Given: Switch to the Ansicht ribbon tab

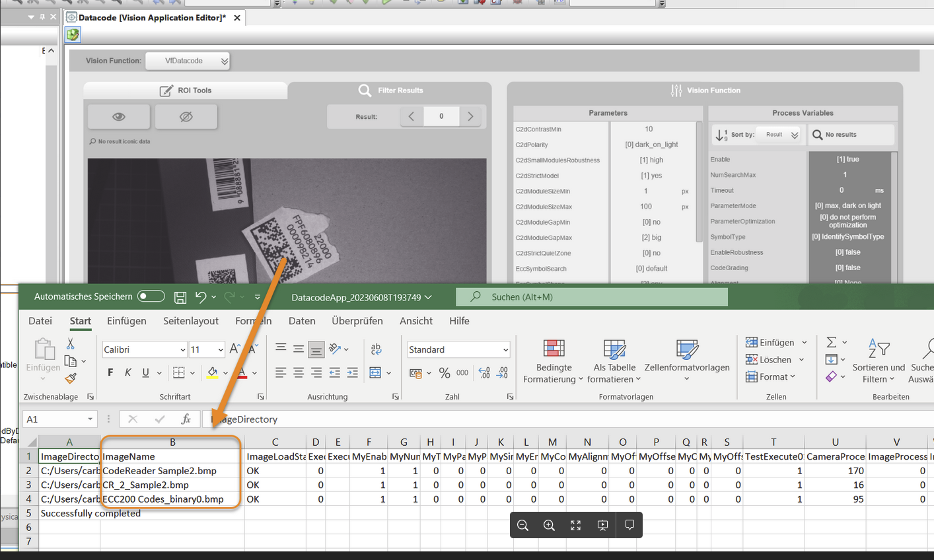Looking at the screenshot, I should pos(416,321).
